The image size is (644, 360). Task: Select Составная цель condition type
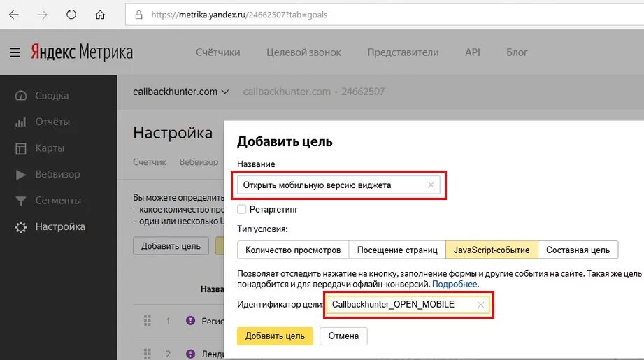pos(578,250)
